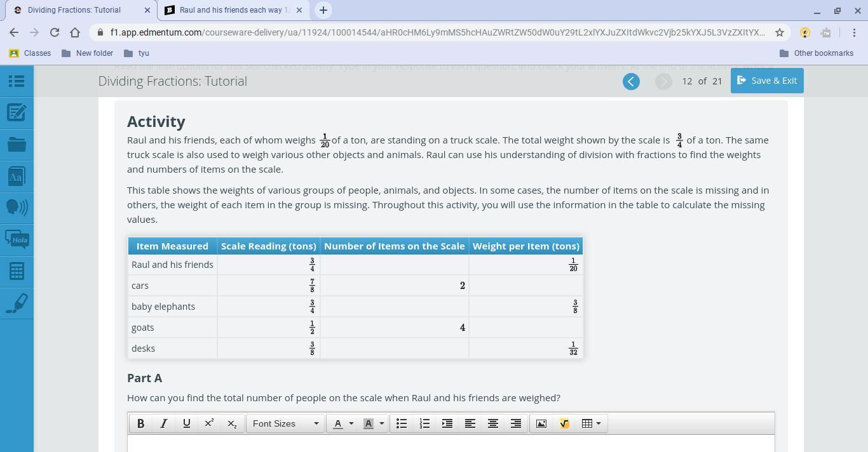Click the Raul and his friends row label
The height and width of the screenshot is (452, 868).
coord(172,265)
